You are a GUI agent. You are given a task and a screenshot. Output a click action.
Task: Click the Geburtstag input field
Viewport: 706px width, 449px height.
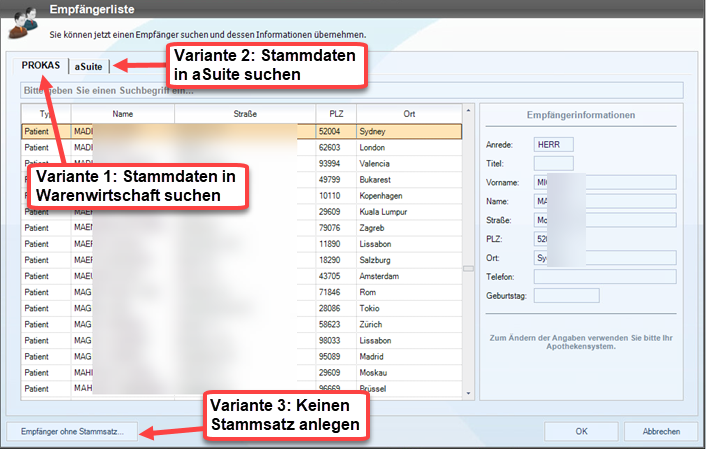click(566, 295)
